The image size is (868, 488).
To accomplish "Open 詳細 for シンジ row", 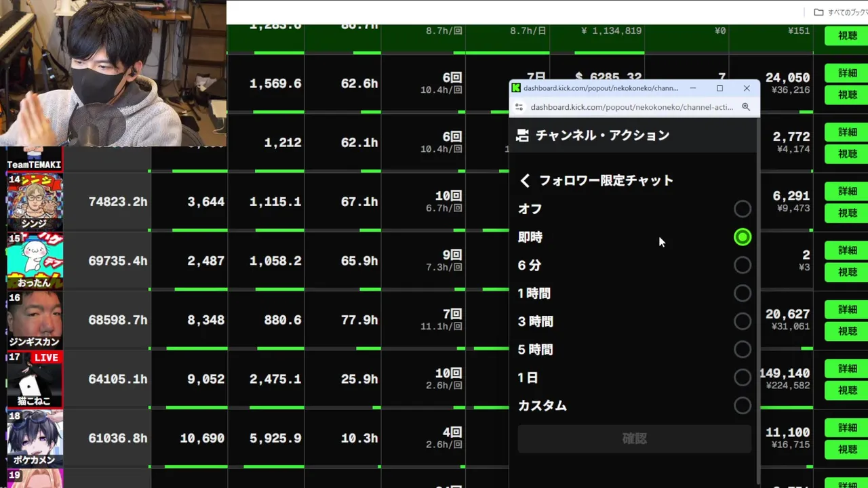I will click(848, 191).
